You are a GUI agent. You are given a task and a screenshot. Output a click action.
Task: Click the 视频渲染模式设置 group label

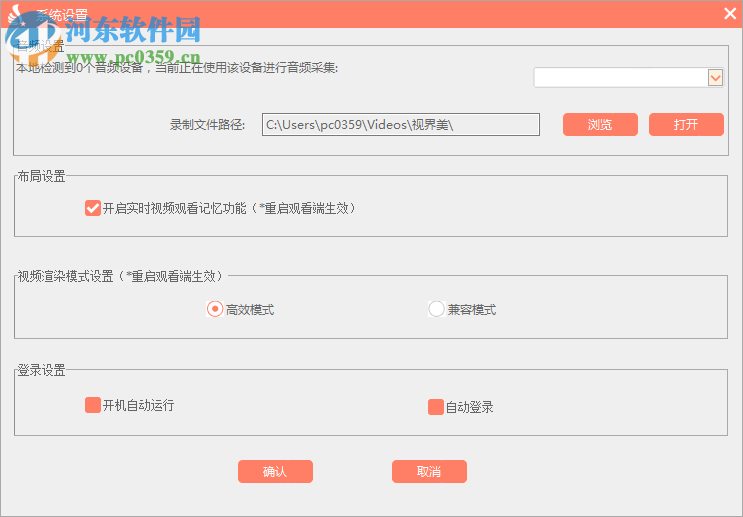click(x=120, y=276)
